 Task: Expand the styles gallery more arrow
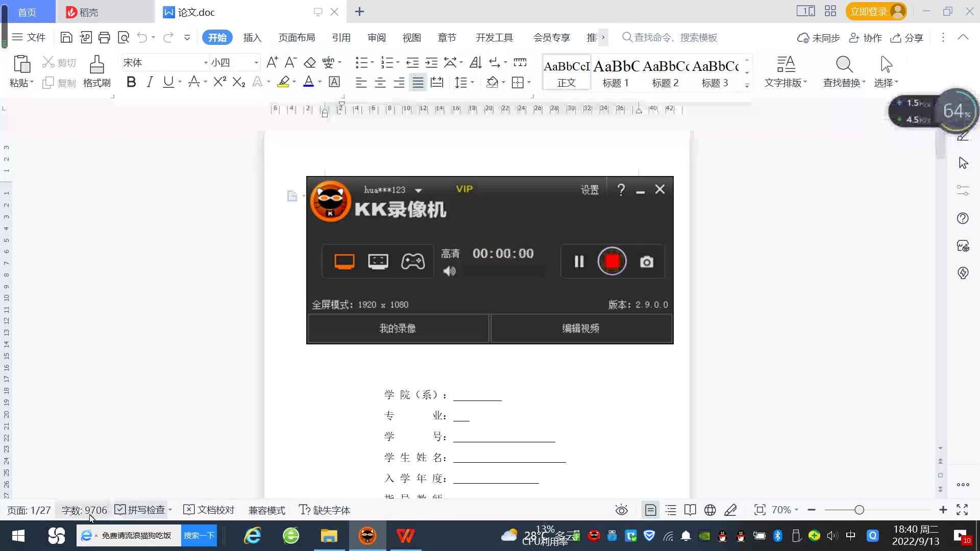point(747,85)
